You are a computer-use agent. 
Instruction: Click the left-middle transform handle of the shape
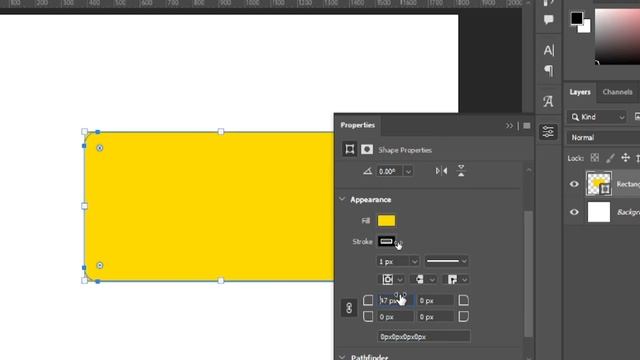click(x=84, y=206)
